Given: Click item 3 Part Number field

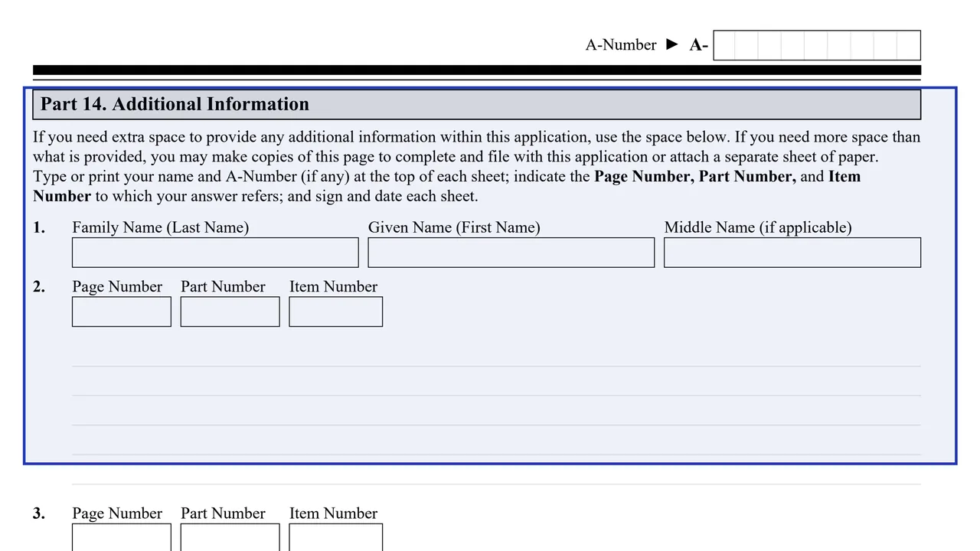Looking at the screenshot, I should pos(230,537).
